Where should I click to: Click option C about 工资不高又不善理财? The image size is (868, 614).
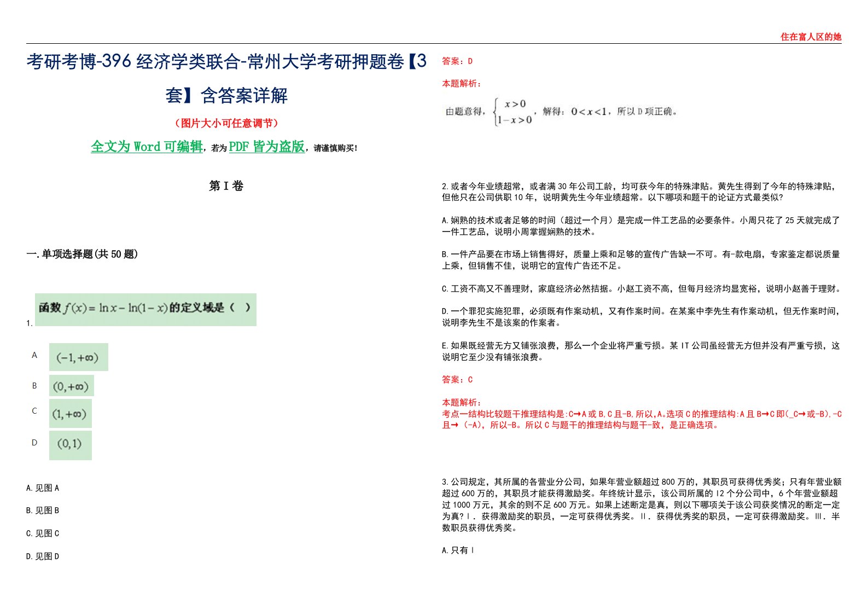[641, 288]
